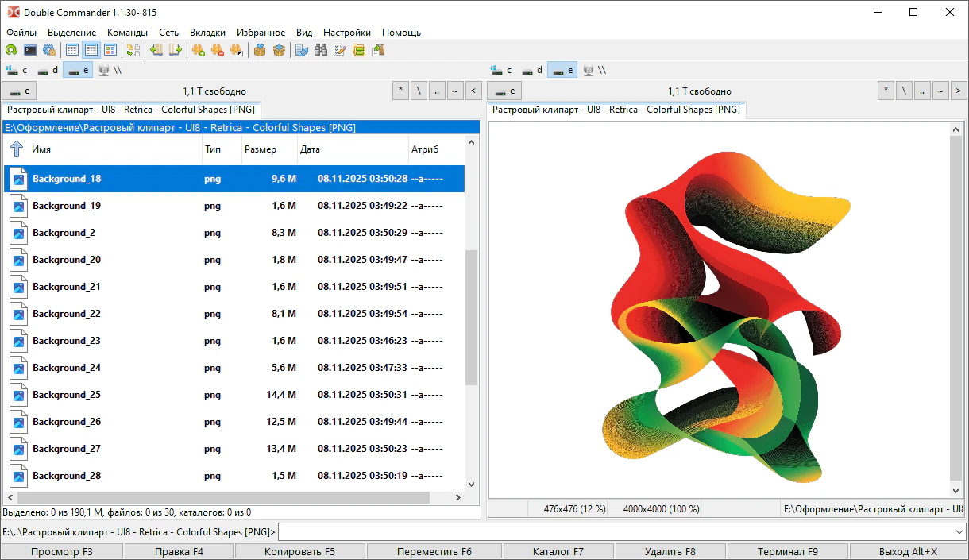
Task: Click the Refresh toolbar icon
Action: pos(11,50)
